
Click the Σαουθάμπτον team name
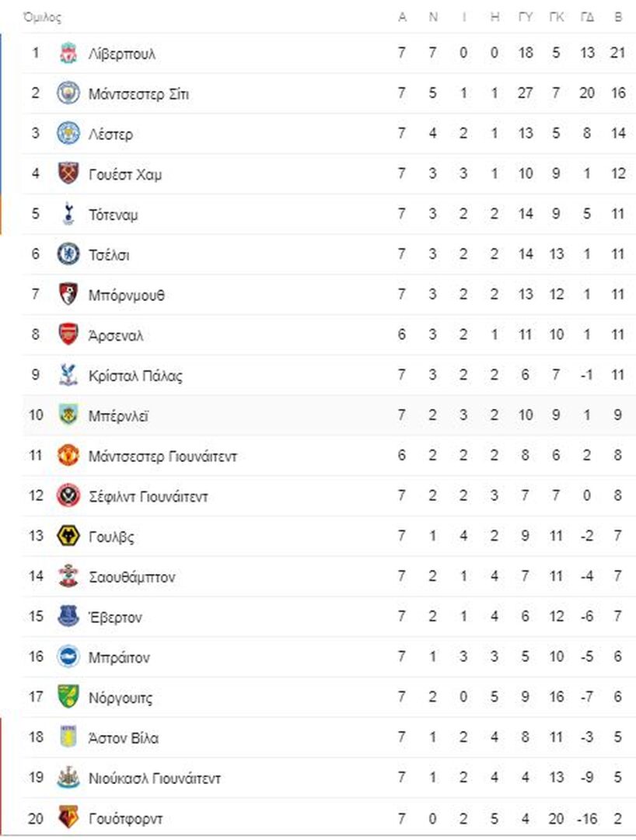click(x=132, y=576)
